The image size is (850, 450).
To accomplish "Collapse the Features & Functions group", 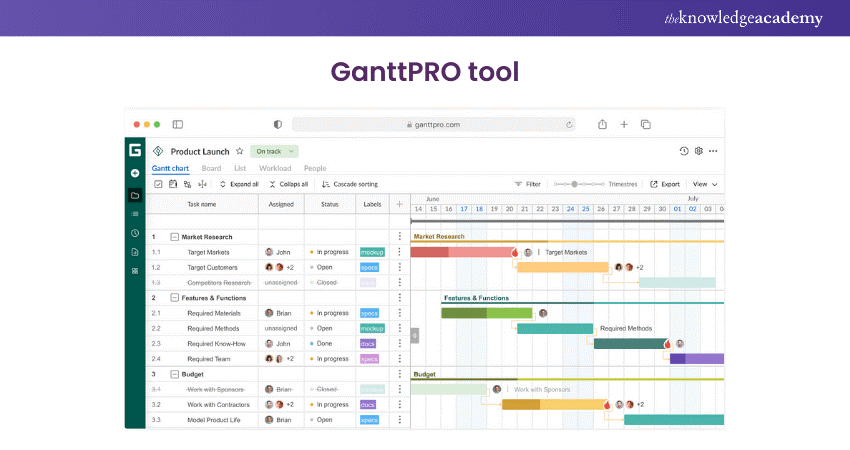I will tap(175, 298).
